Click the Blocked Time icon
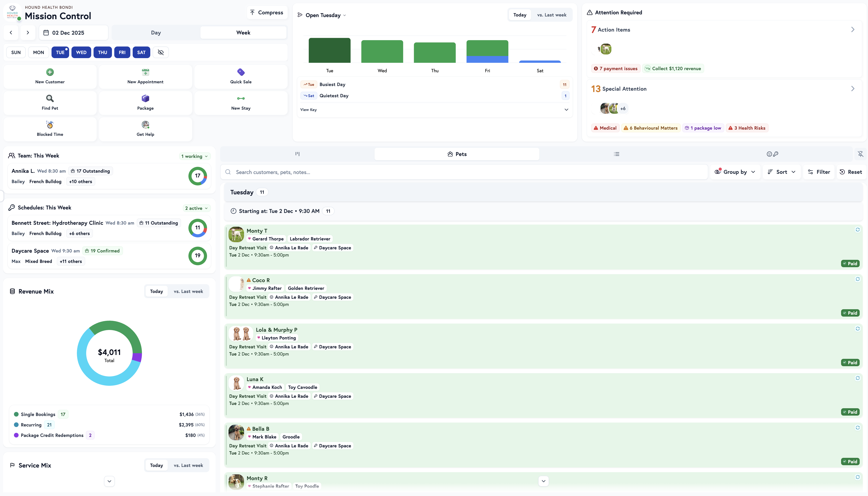This screenshot has height=496, width=868. coord(50,125)
